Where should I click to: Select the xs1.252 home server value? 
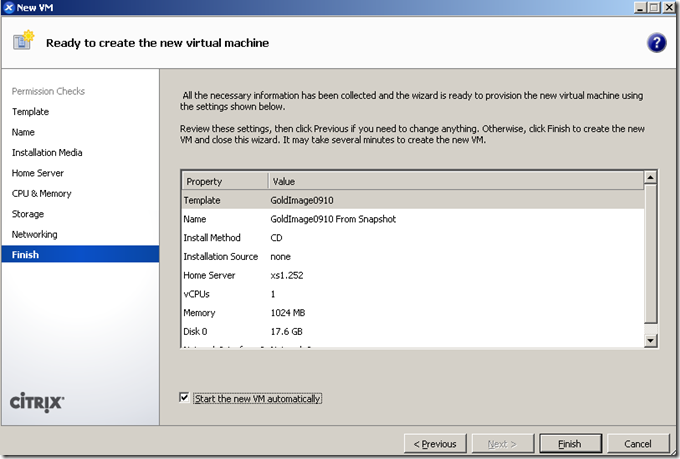(x=287, y=275)
